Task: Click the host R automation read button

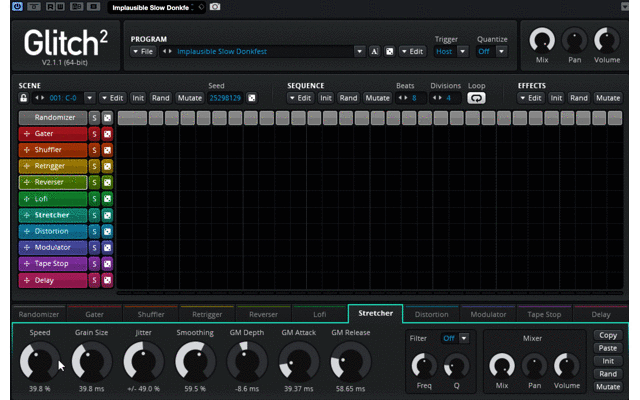Action: tap(50, 7)
